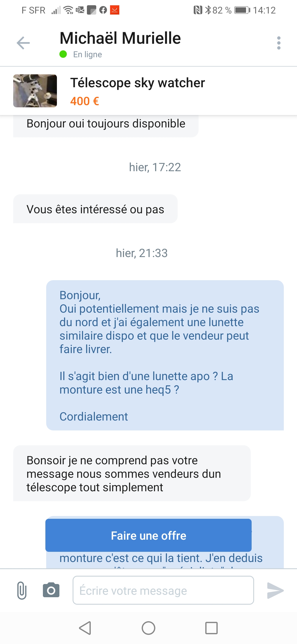Tap the 'Bonjour oui toujours disponible' message bubble
Viewport: 297px width, 644px height.
coord(106,124)
